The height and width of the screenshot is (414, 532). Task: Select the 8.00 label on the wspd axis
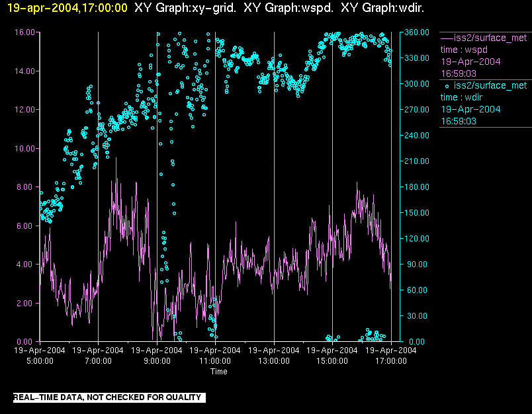click(26, 187)
